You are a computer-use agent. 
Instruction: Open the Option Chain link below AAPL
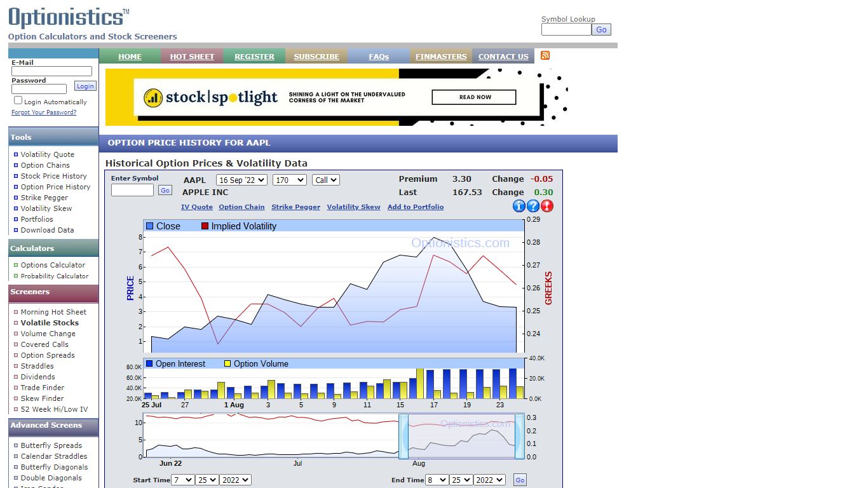pyautogui.click(x=241, y=207)
